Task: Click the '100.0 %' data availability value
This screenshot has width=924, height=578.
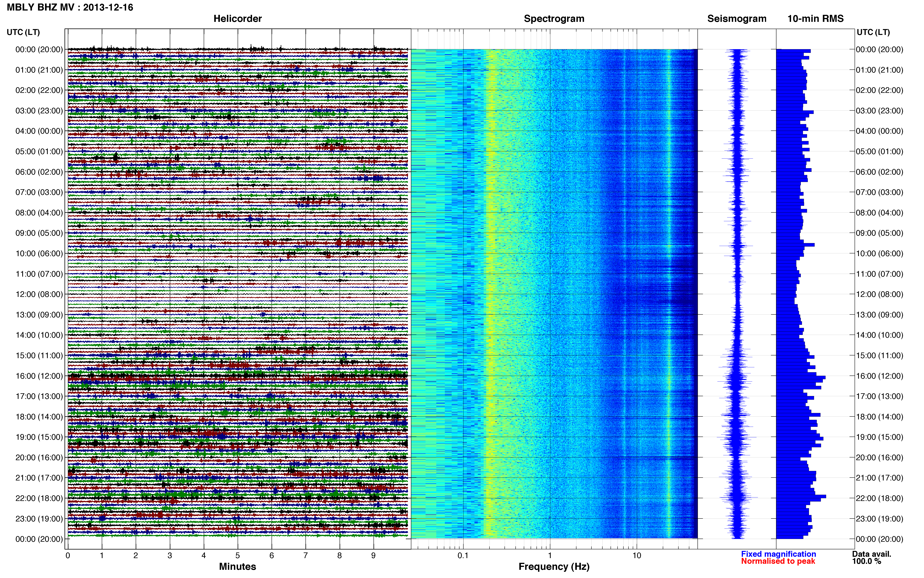Action: [867, 562]
